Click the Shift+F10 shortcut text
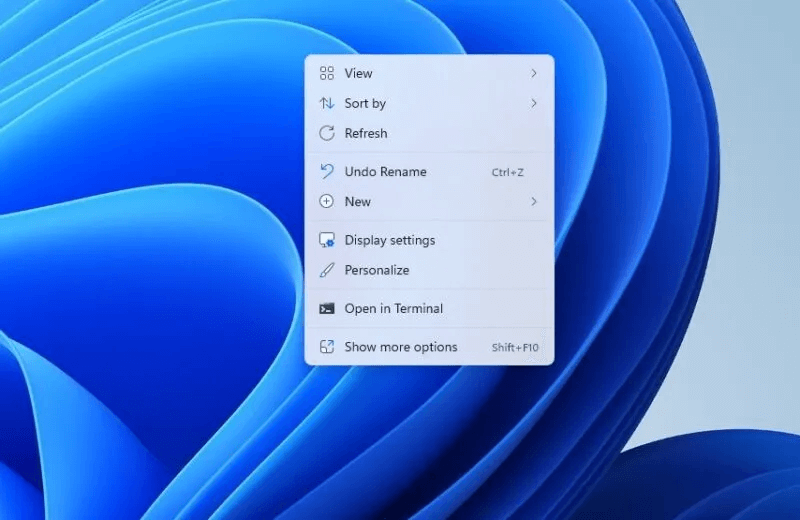 click(x=515, y=348)
